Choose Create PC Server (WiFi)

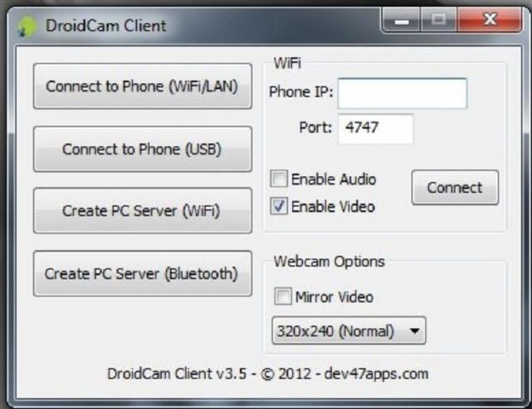coord(142,210)
